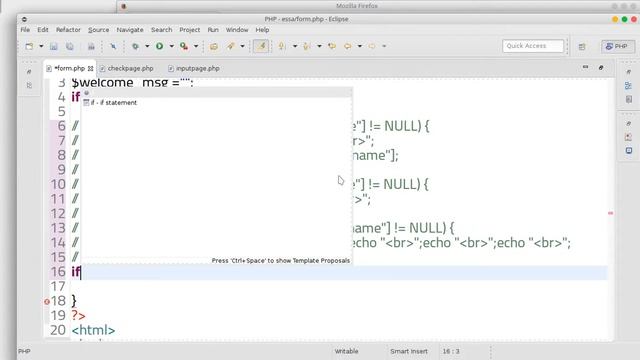Click the pin/skip breakpoints toolbar icon
640x360 pixels.
click(113, 46)
